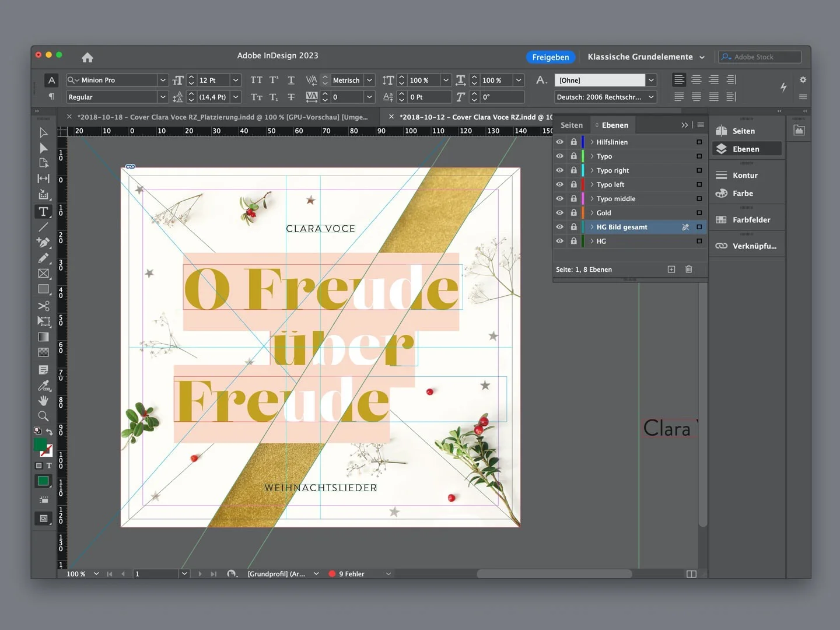Click the green fill color swatch
This screenshot has height=630, width=840.
(x=40, y=444)
